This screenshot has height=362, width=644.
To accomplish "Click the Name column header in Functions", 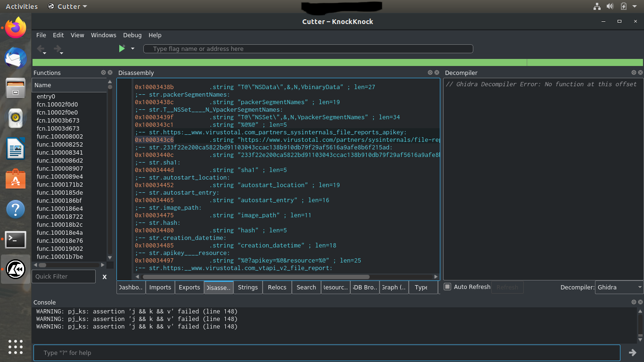I will [x=69, y=85].
